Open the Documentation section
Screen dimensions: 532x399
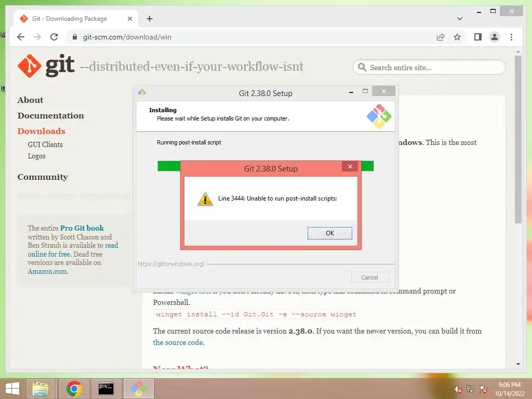[50, 116]
